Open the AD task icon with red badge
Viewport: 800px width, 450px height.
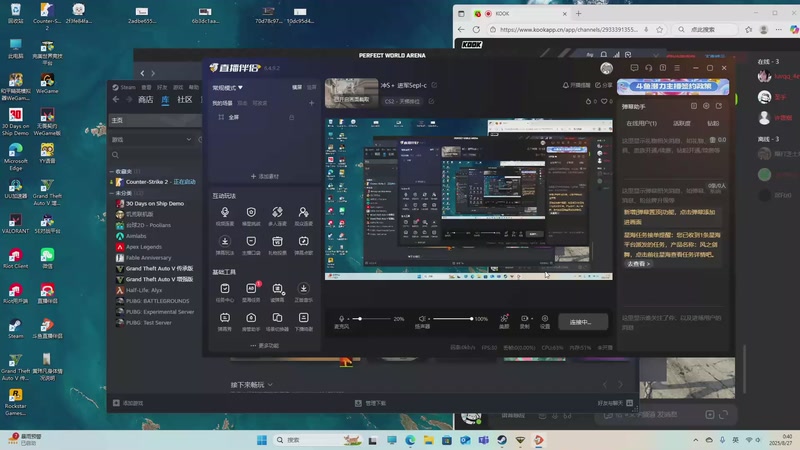[x=252, y=288]
